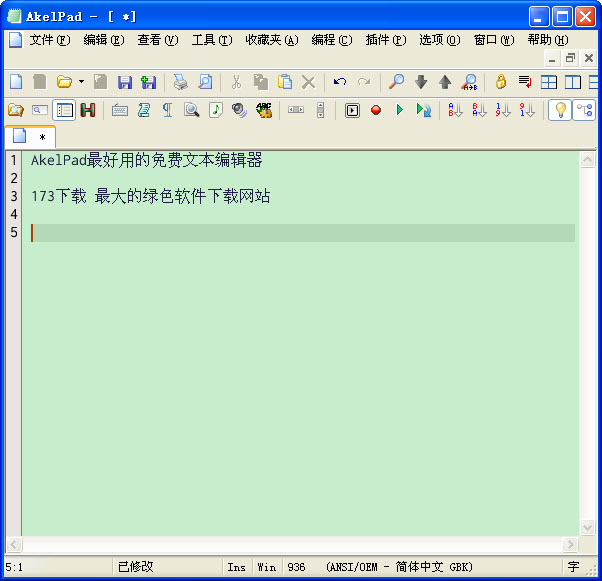Redo the last undone edit

point(364,82)
